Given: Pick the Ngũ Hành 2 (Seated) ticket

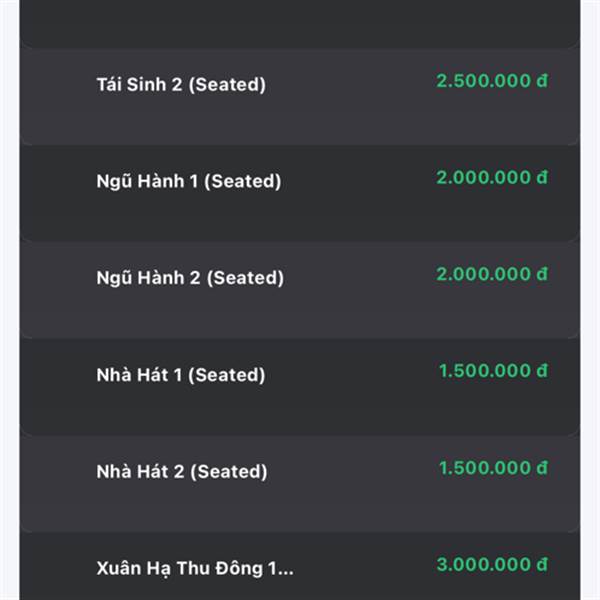Looking at the screenshot, I should (x=300, y=290).
